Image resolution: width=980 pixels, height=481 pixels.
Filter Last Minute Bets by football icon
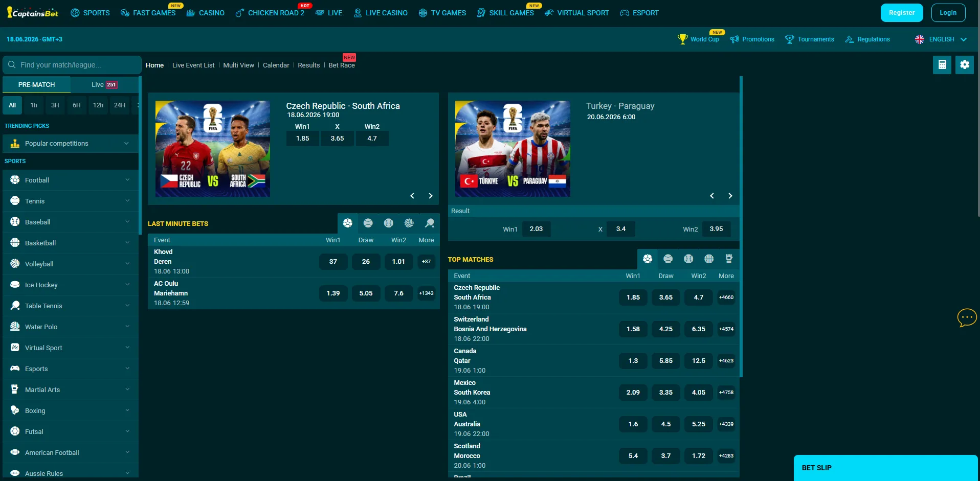point(348,223)
